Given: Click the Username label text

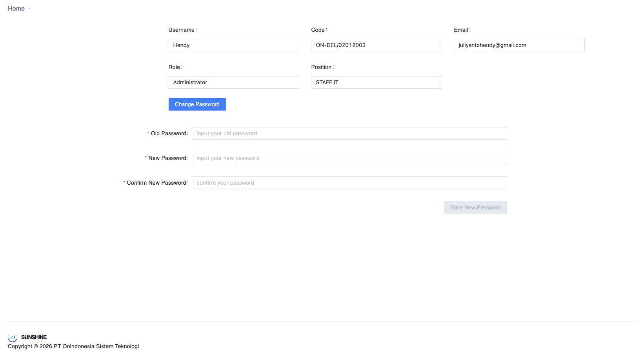Looking at the screenshot, I should (x=181, y=30).
